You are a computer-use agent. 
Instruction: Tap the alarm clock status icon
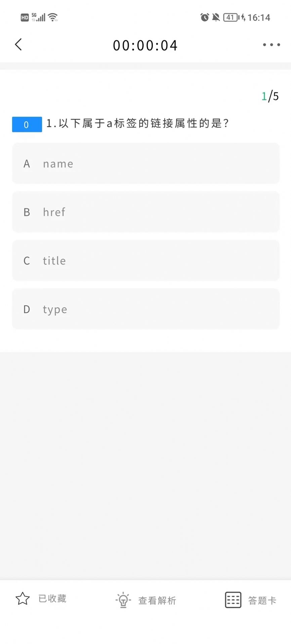[204, 17]
